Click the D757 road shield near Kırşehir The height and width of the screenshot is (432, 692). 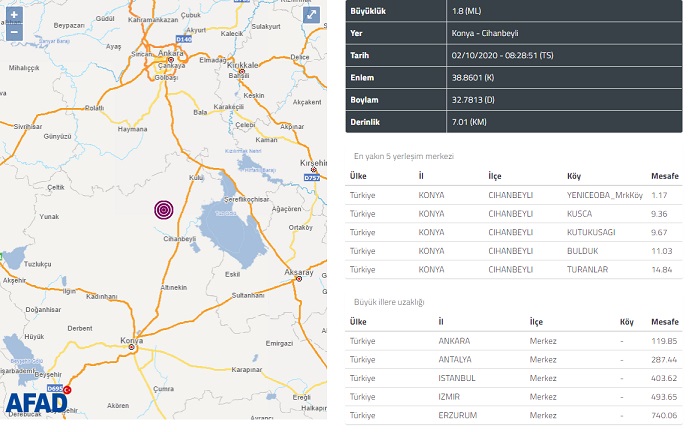[x=310, y=177]
